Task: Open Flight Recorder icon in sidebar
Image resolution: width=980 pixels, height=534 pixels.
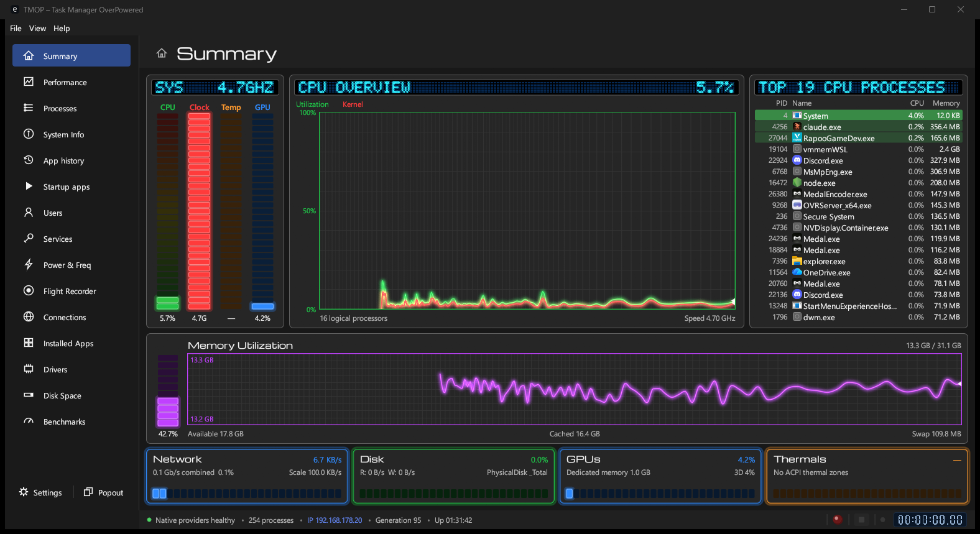Action: [x=29, y=291]
